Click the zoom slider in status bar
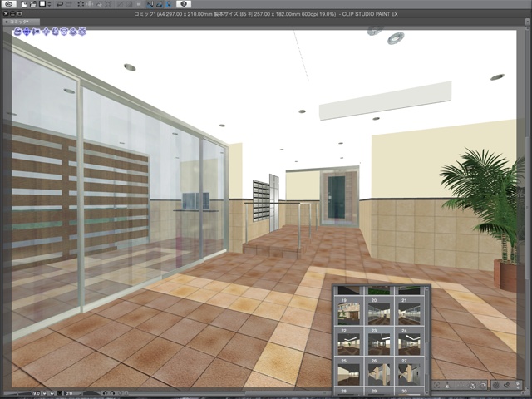The image size is (532, 399). [x=22, y=393]
